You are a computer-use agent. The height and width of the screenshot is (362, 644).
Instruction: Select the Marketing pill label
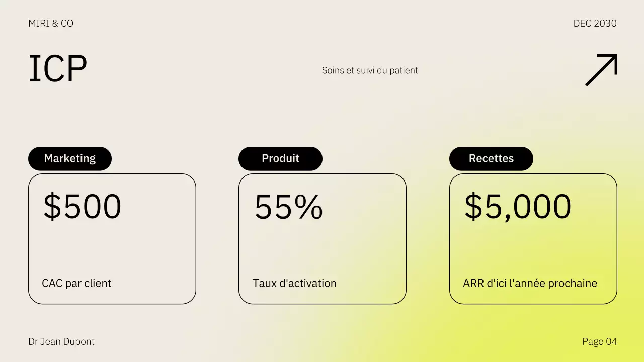coord(70,158)
